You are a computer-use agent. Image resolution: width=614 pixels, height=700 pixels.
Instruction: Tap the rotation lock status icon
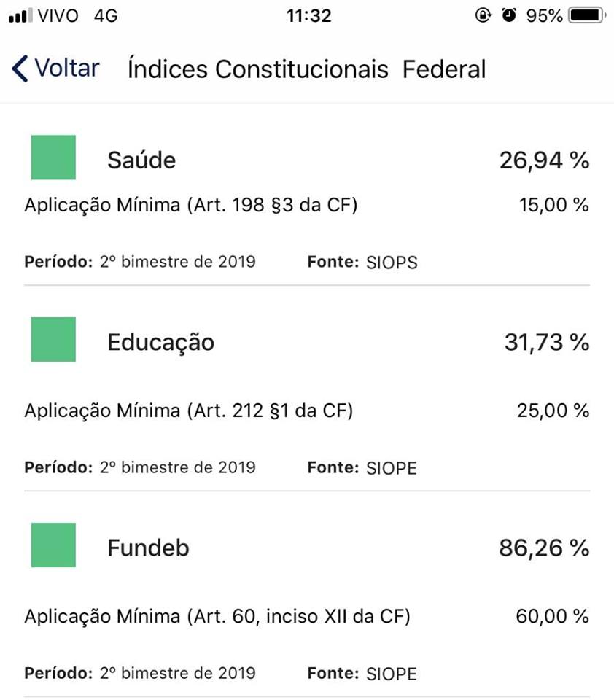[x=483, y=15]
